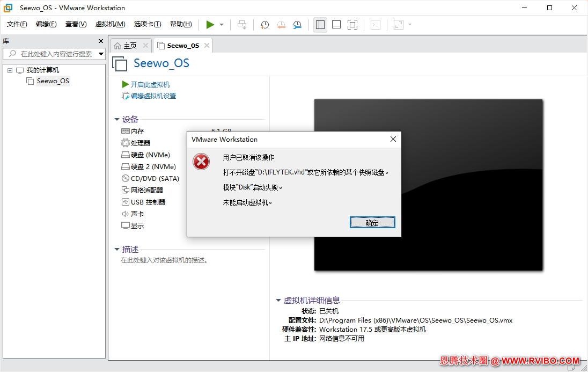Click the black VM screen preview
The height and width of the screenshot is (372, 588).
click(x=428, y=185)
